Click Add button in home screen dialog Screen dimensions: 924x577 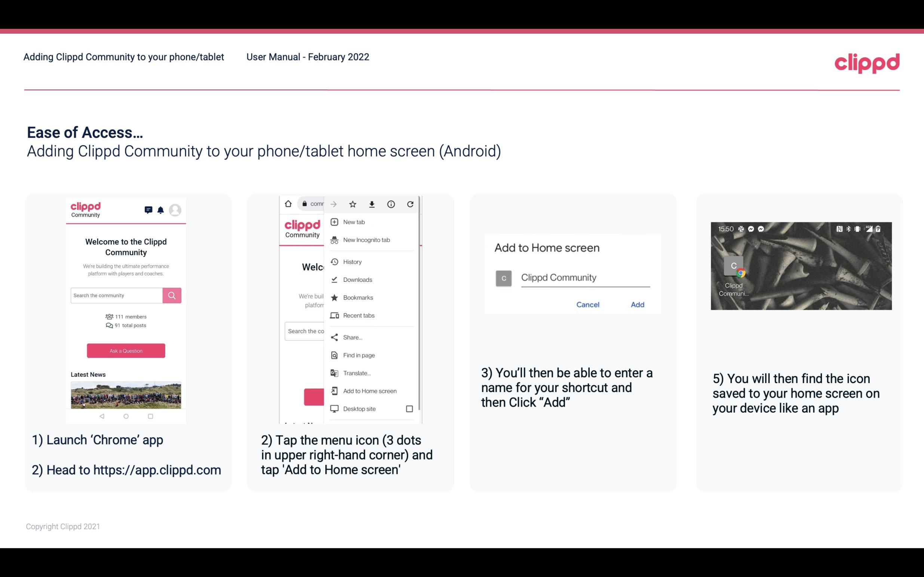(x=636, y=305)
